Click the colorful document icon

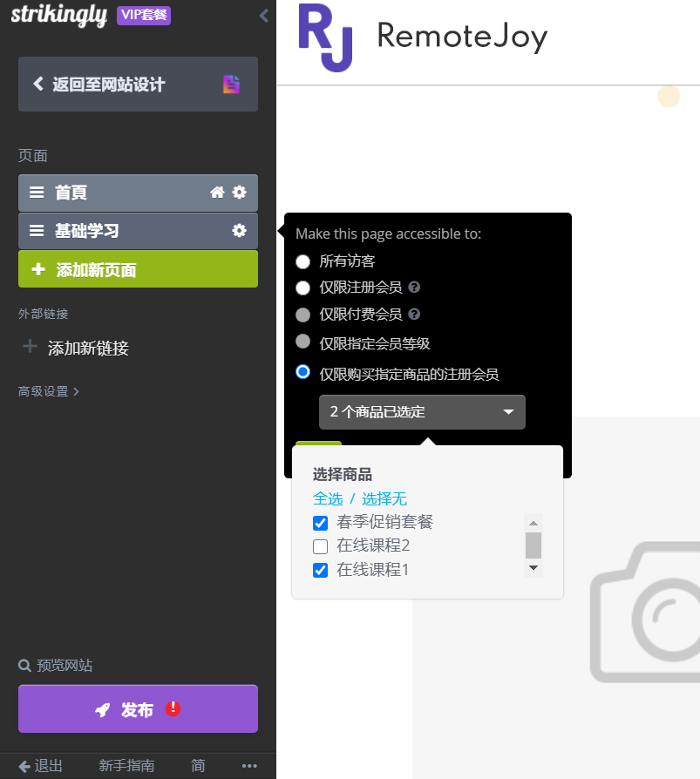231,85
